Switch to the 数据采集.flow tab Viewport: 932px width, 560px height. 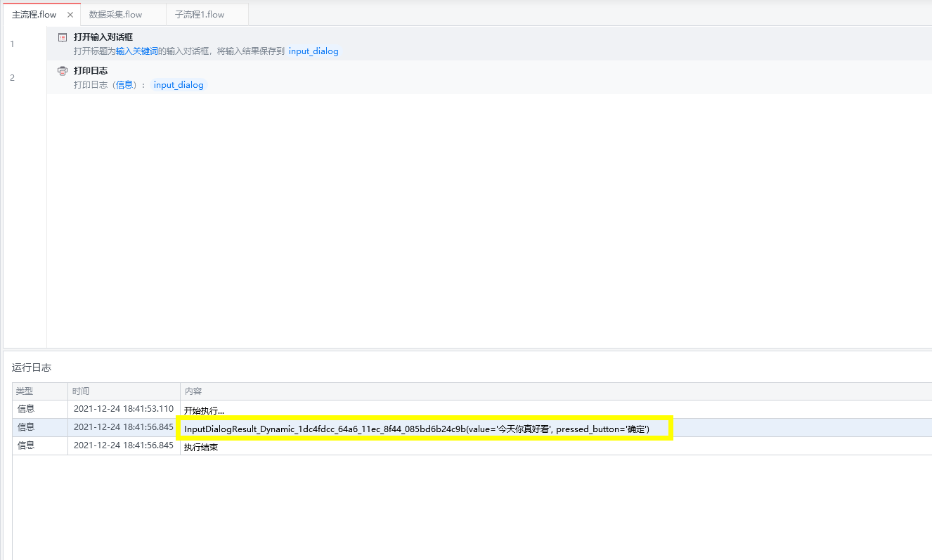115,15
